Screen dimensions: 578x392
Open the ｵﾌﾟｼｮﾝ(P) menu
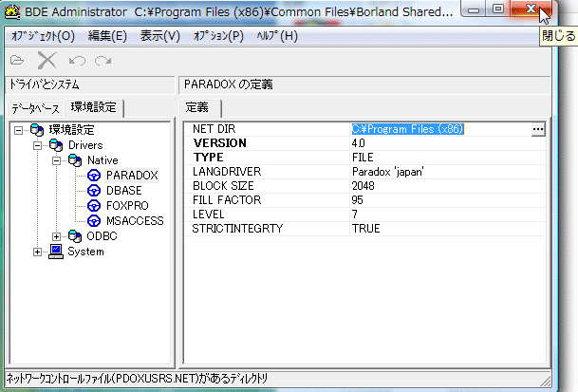(218, 36)
